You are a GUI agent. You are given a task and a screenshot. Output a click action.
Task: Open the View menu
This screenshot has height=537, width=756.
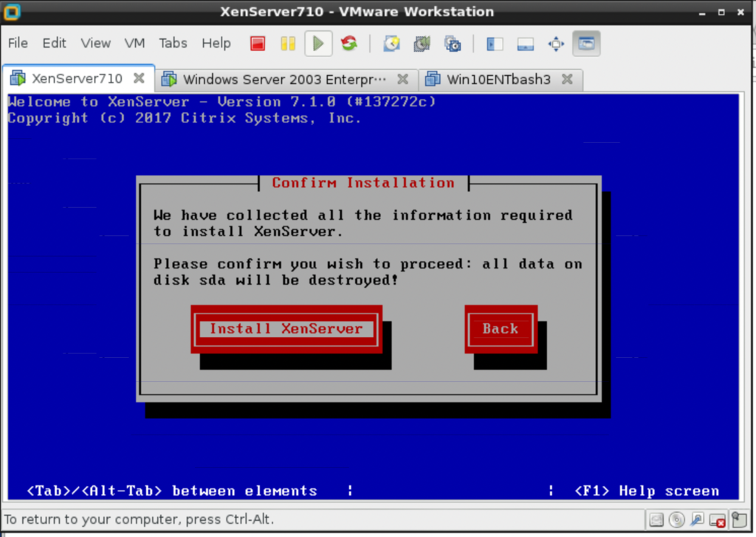(x=95, y=44)
